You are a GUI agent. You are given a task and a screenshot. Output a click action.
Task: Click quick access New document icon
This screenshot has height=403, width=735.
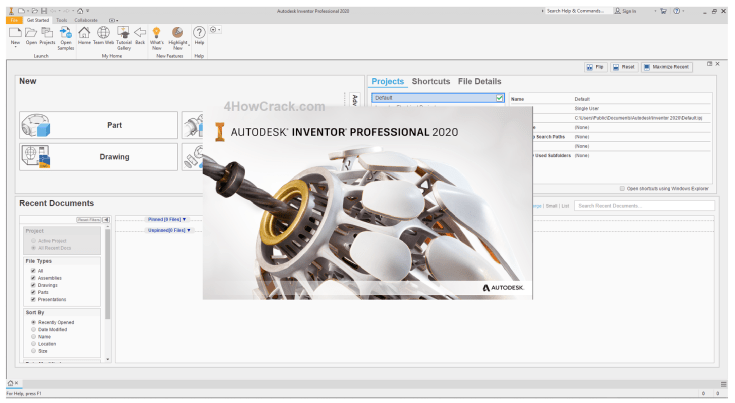coord(22,11)
